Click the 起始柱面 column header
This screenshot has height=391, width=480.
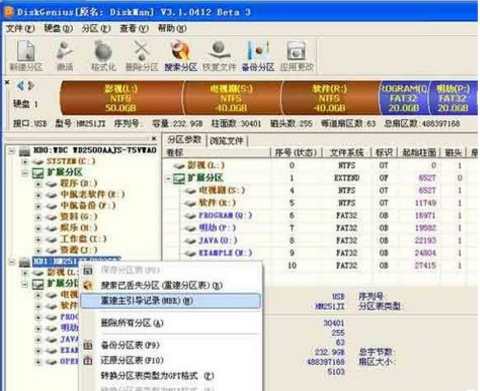pyautogui.click(x=419, y=153)
